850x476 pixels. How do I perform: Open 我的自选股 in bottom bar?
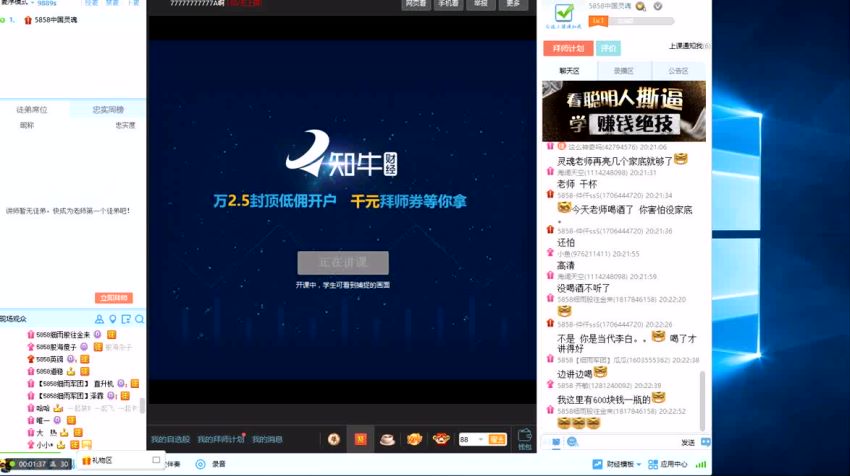pos(170,439)
